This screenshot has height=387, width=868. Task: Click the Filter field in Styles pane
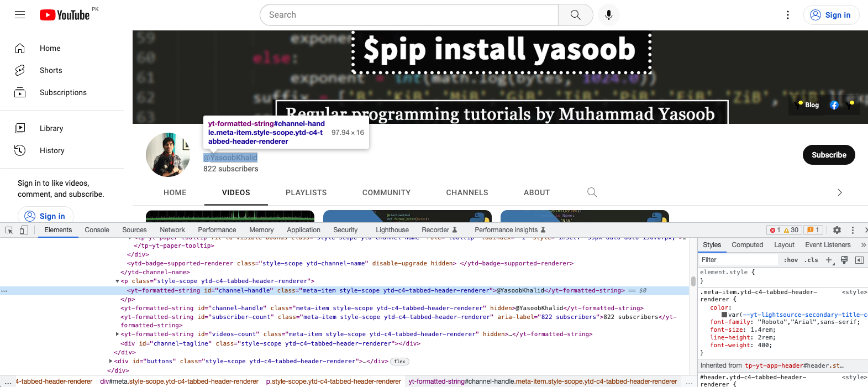pyautogui.click(x=738, y=260)
